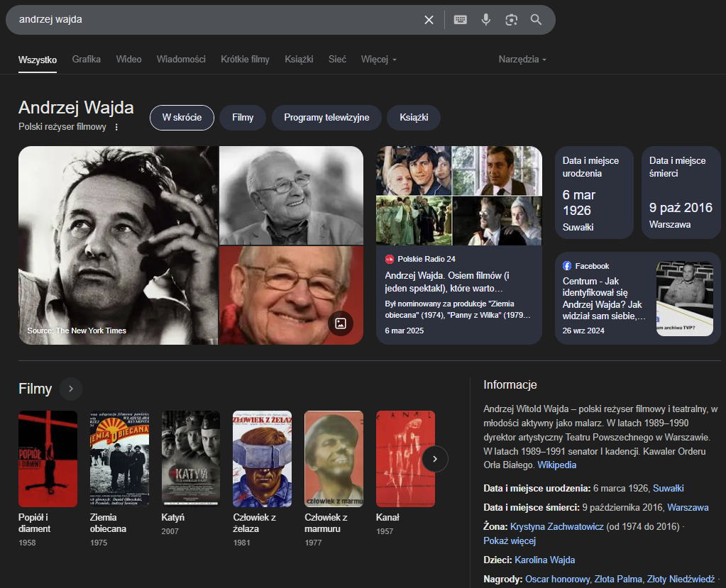Select the W skrócie chip
The width and height of the screenshot is (726, 588).
pyautogui.click(x=182, y=118)
